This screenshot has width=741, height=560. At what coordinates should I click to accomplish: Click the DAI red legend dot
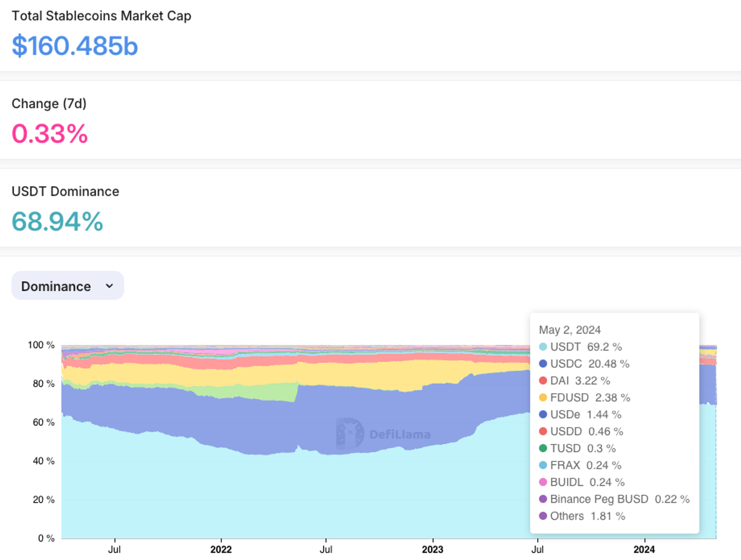[543, 381]
